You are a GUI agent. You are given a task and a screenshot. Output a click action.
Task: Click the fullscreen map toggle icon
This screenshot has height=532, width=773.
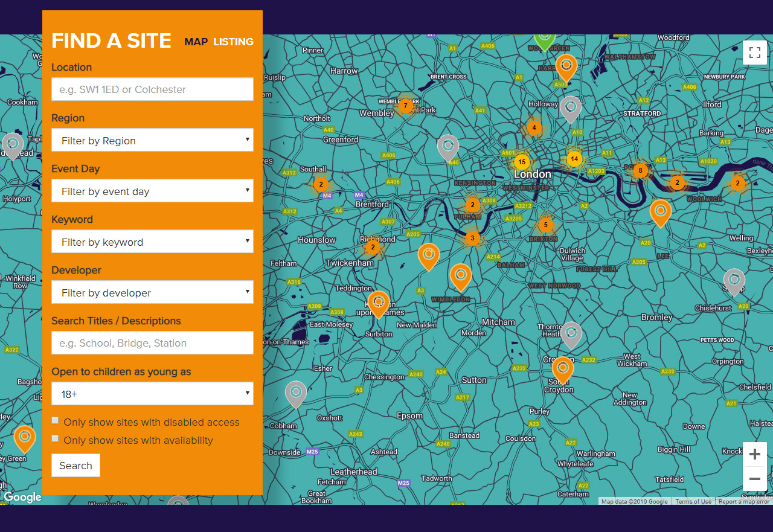pos(754,53)
